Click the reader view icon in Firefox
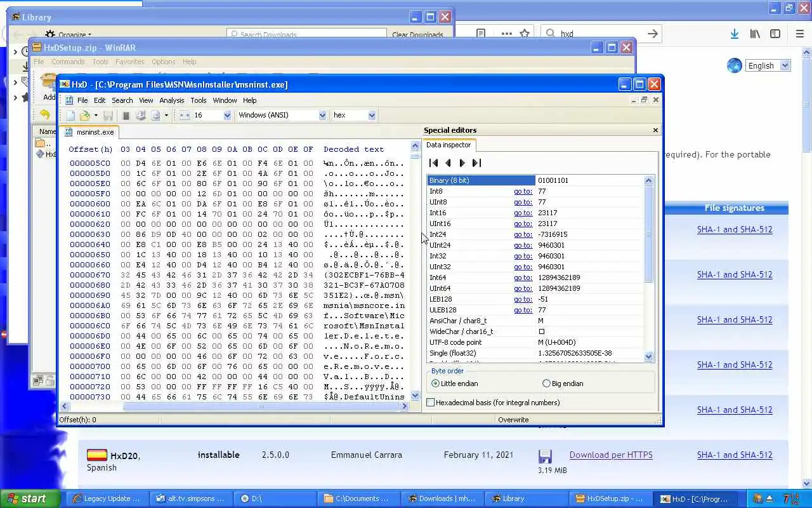Viewport: 812px width, 508px height. click(x=481, y=34)
